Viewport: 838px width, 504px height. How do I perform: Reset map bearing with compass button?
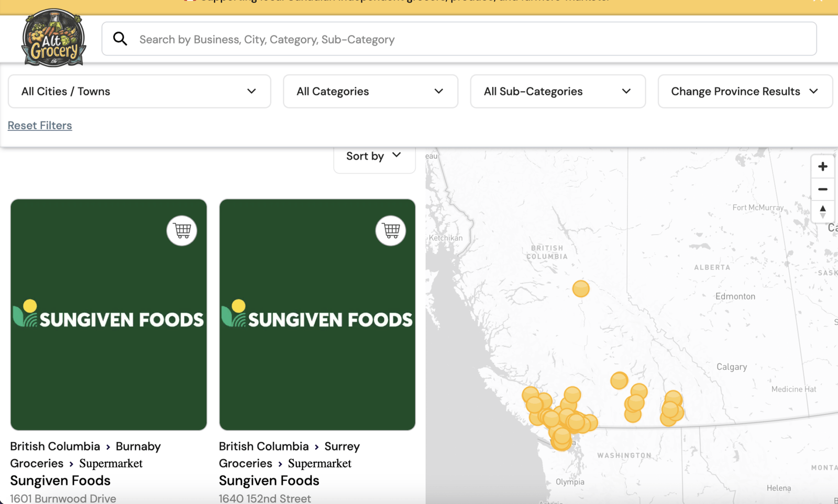point(822,211)
